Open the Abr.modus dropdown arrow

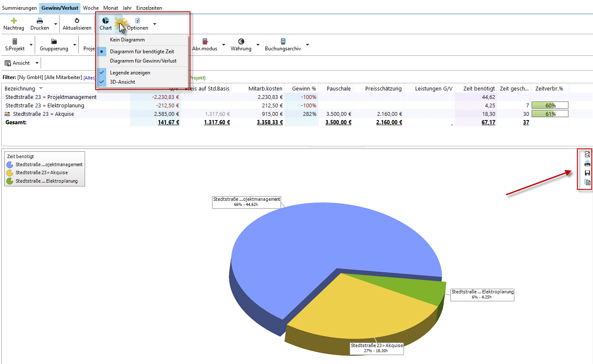point(223,45)
